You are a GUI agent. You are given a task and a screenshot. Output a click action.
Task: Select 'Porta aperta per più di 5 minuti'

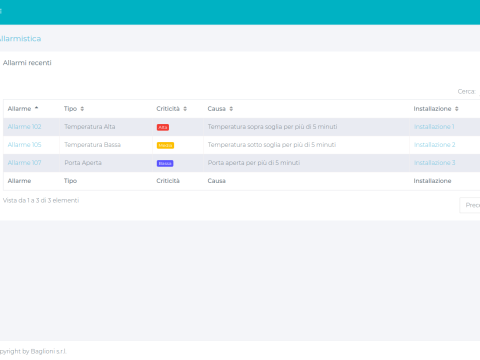click(x=254, y=163)
